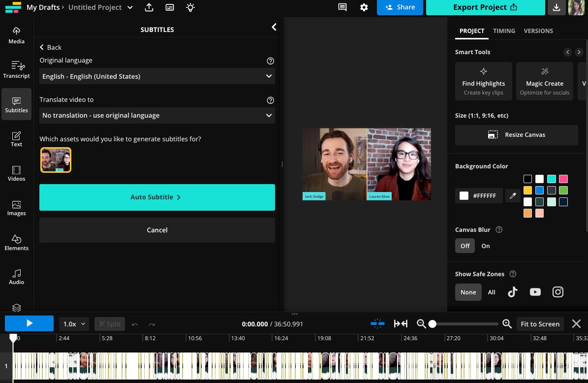Select the Text tool in the sidebar
Viewport: 588px width, 383px height.
coord(16,138)
